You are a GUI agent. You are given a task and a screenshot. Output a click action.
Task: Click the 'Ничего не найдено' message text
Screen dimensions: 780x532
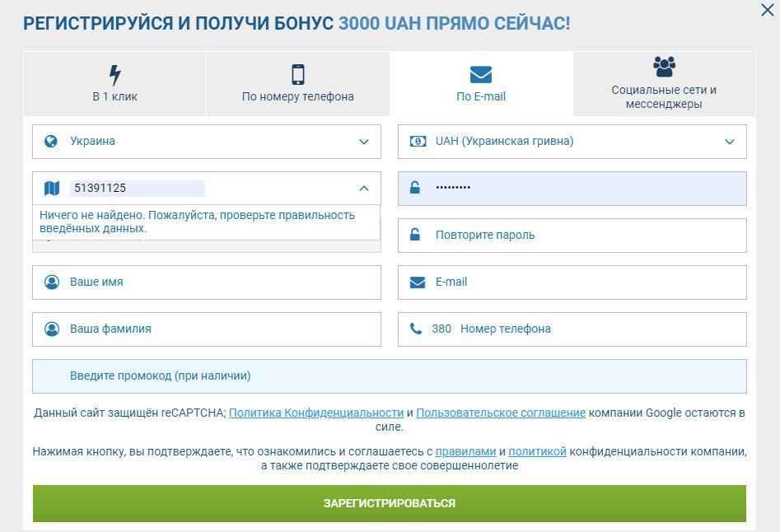(197, 222)
